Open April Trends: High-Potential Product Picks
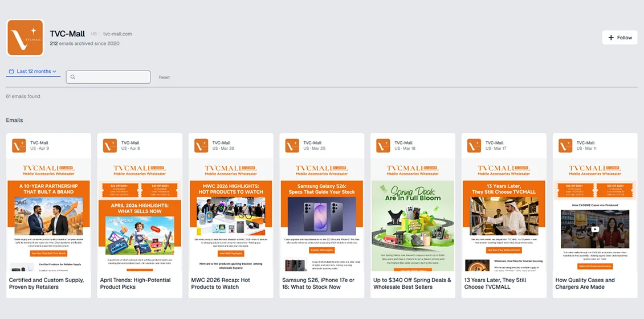 point(136,283)
